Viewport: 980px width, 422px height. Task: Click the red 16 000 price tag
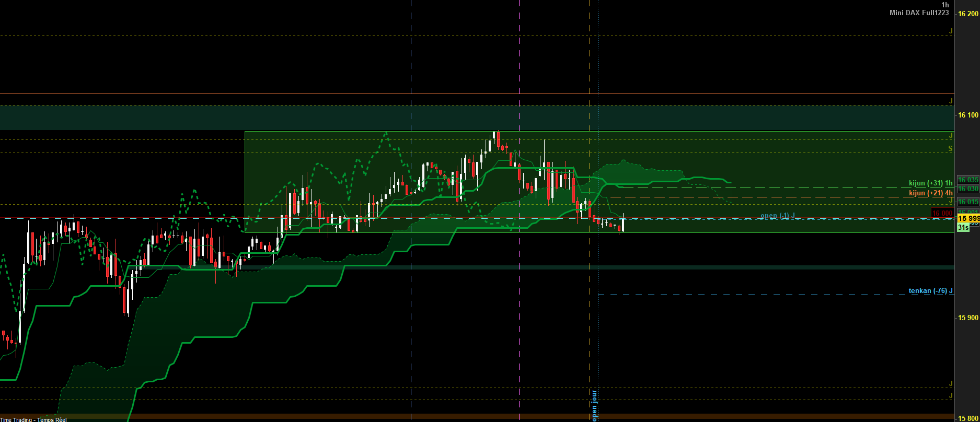point(942,213)
